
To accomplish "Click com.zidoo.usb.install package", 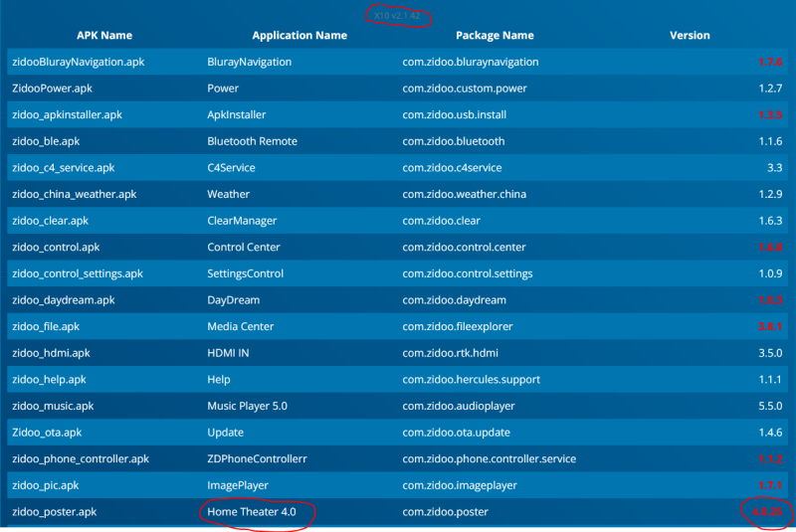I will coord(455,114).
